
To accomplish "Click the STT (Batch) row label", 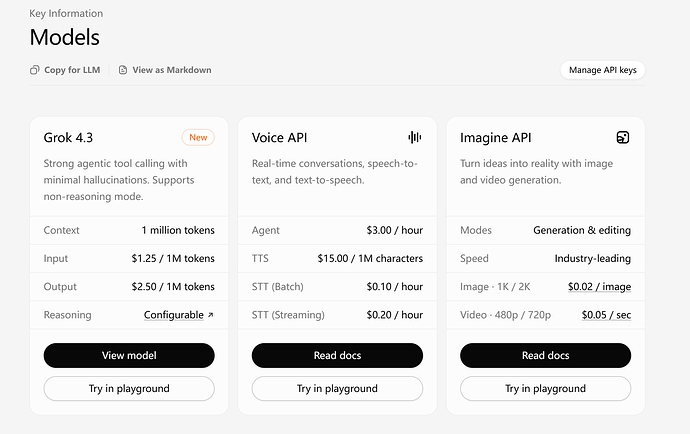I will point(278,287).
